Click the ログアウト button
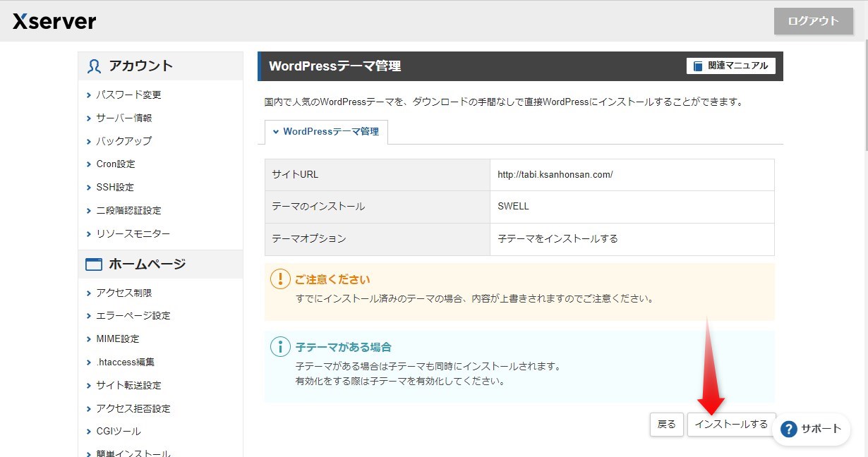Screen dimensions: 868x457 813,21
